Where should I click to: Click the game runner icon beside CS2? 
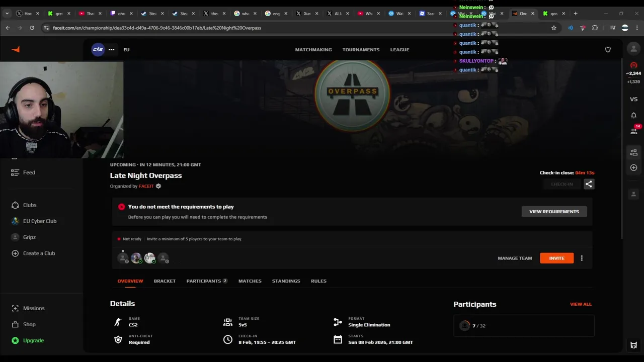pos(118,322)
